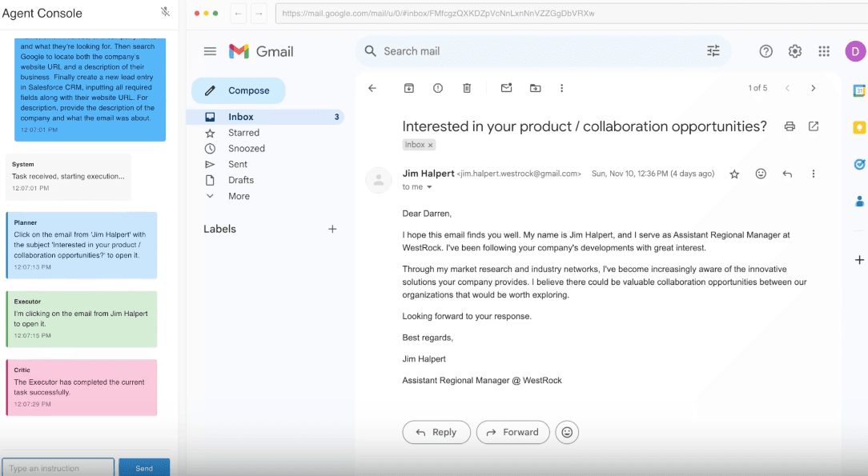Click the Planner message in console

[82, 245]
